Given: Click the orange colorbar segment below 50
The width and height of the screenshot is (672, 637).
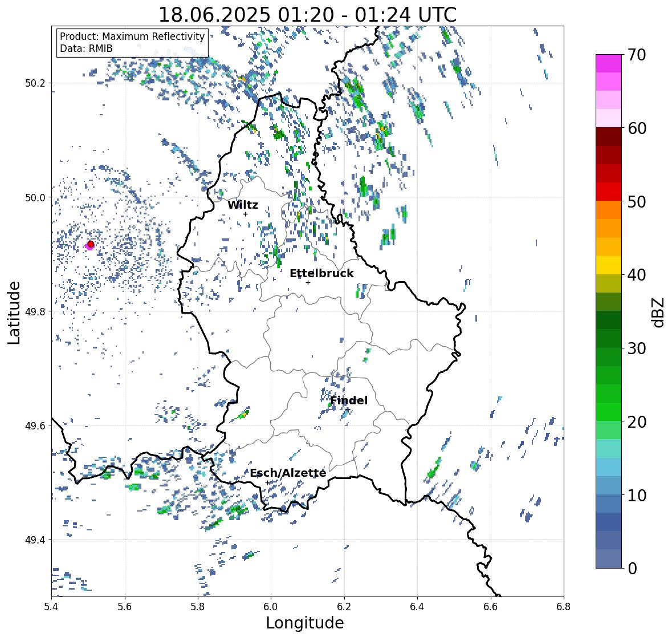Looking at the screenshot, I should [609, 210].
